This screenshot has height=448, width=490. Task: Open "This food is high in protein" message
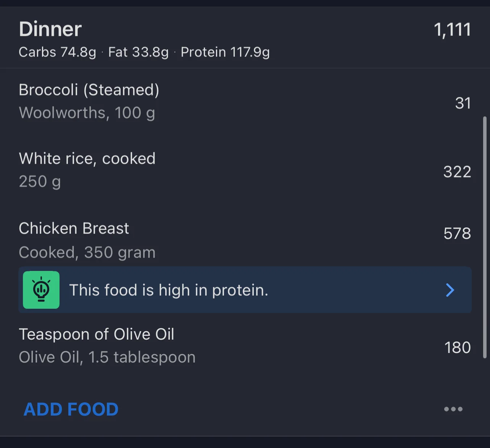(168, 290)
